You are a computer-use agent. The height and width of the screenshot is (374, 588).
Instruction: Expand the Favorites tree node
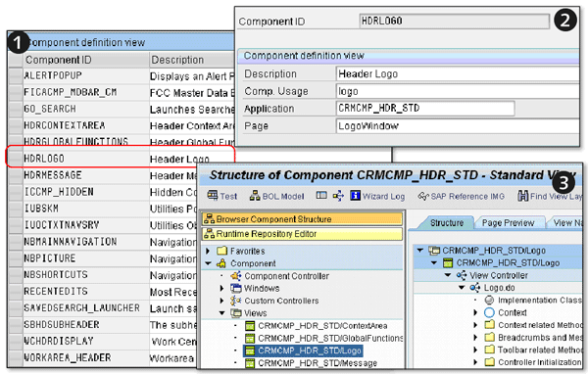coord(208,251)
